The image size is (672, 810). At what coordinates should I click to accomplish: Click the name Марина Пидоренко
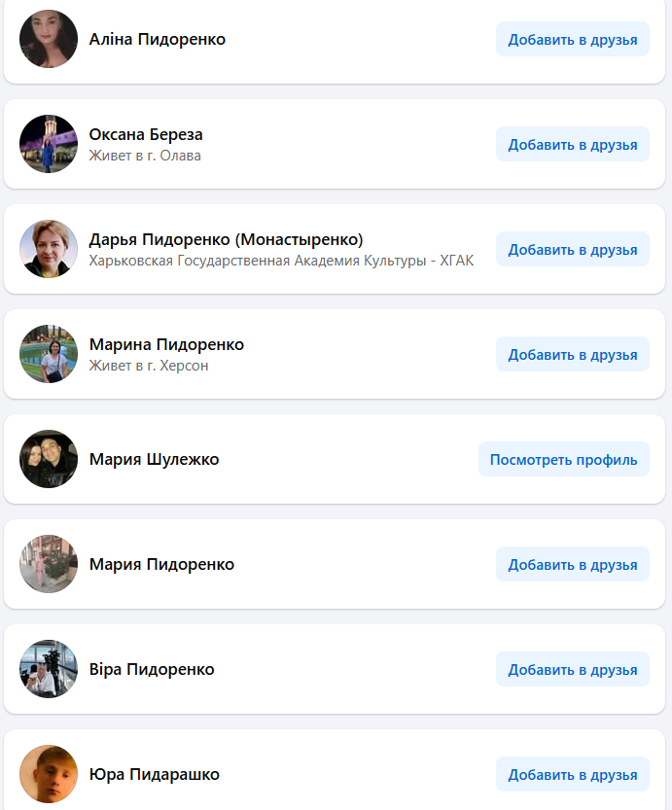coord(166,344)
